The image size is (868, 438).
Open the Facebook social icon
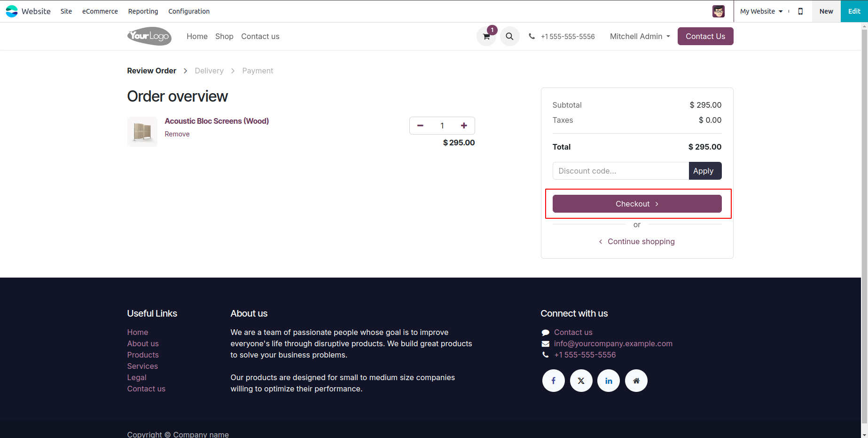[554, 381]
